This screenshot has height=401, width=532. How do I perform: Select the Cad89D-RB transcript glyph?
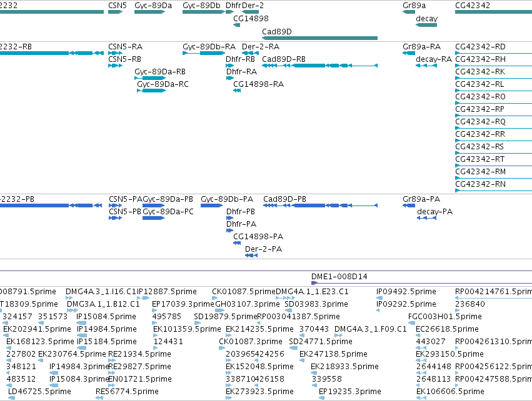click(x=319, y=66)
